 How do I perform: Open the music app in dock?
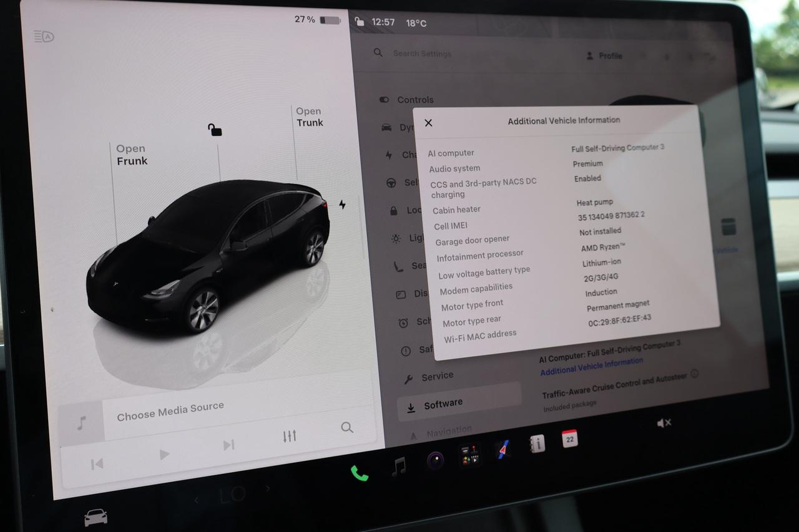click(398, 466)
